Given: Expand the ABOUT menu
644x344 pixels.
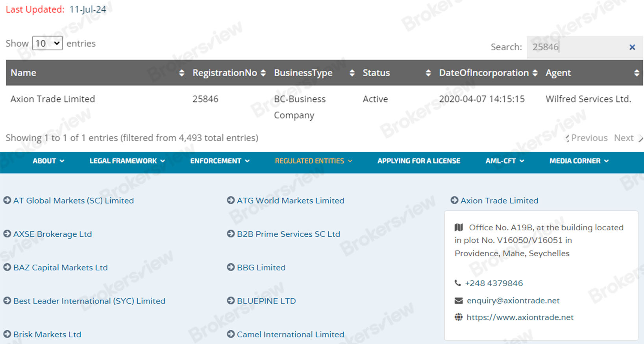Looking at the screenshot, I should coord(48,161).
